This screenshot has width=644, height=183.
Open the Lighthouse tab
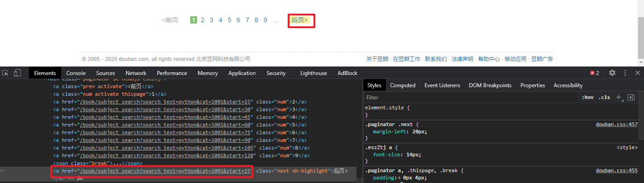pos(313,73)
